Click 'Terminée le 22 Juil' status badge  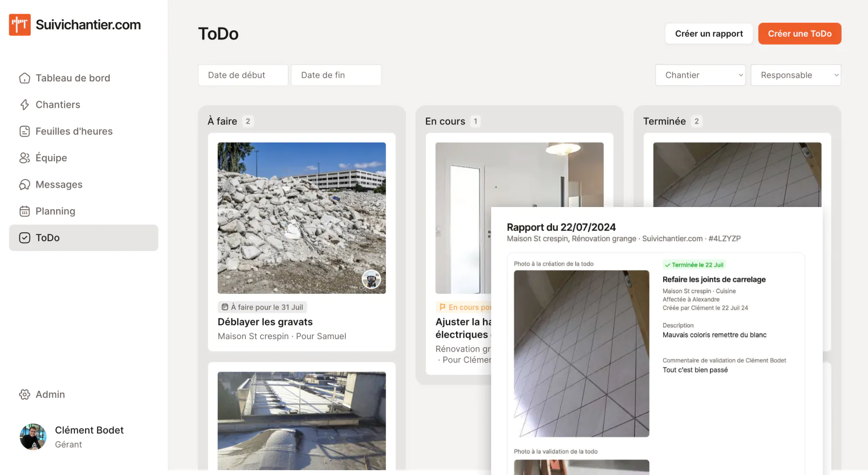coord(694,265)
